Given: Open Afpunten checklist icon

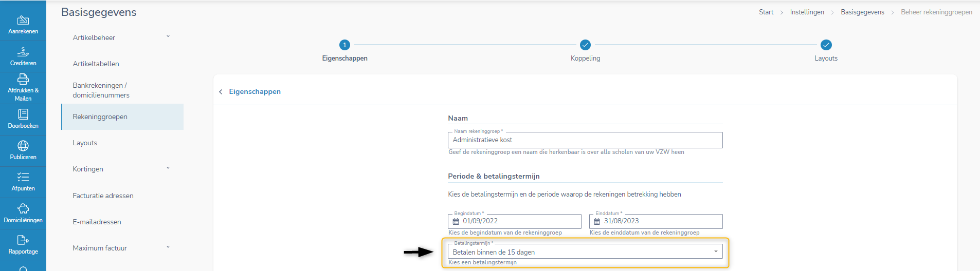Looking at the screenshot, I should [23, 178].
